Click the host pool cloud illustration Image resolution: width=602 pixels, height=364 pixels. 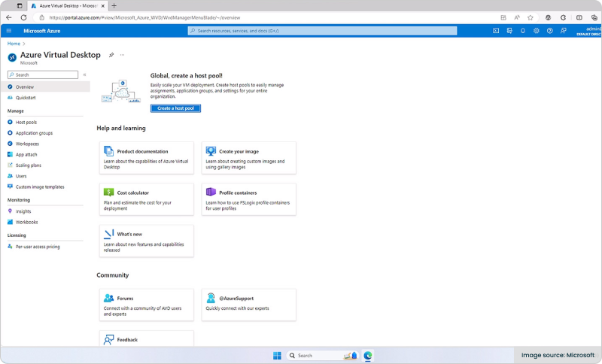[121, 91]
